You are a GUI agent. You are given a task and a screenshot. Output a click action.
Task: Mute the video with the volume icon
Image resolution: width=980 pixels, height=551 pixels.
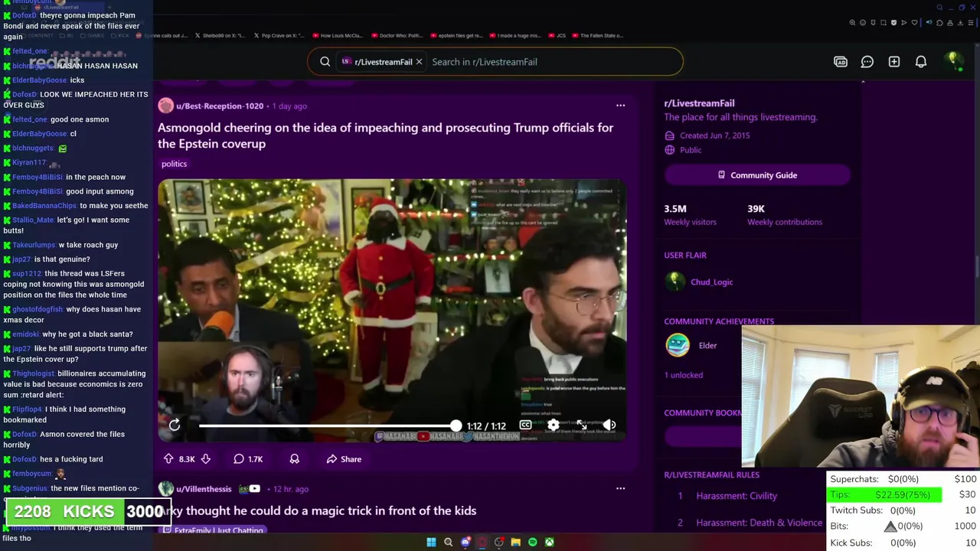point(609,425)
